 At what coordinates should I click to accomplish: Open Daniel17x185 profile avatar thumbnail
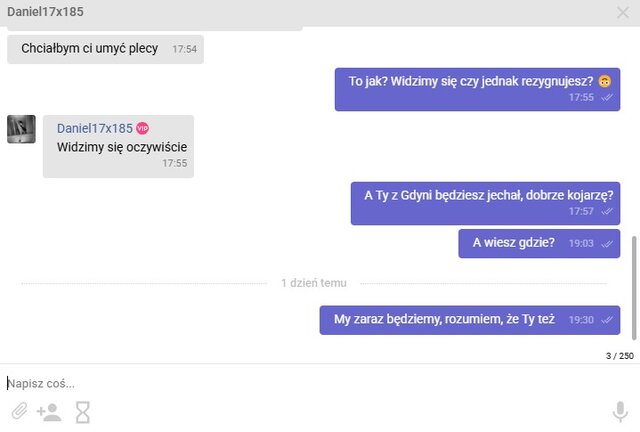(21, 129)
